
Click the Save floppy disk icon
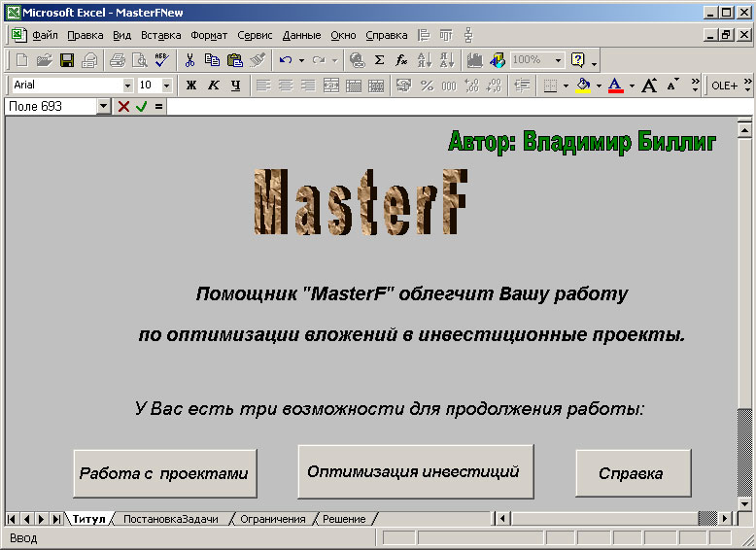coord(67,60)
